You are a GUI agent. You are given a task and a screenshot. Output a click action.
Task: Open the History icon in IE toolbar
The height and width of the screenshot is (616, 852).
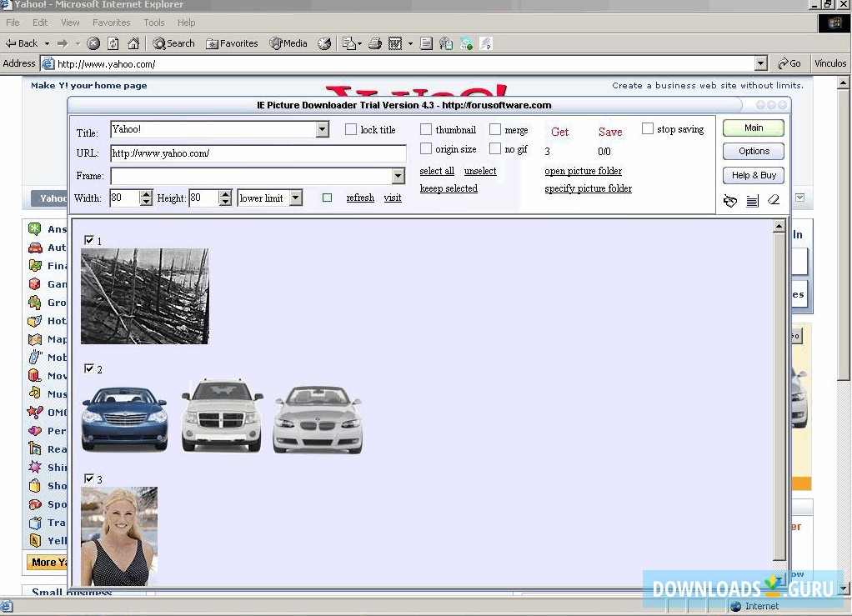tap(324, 43)
